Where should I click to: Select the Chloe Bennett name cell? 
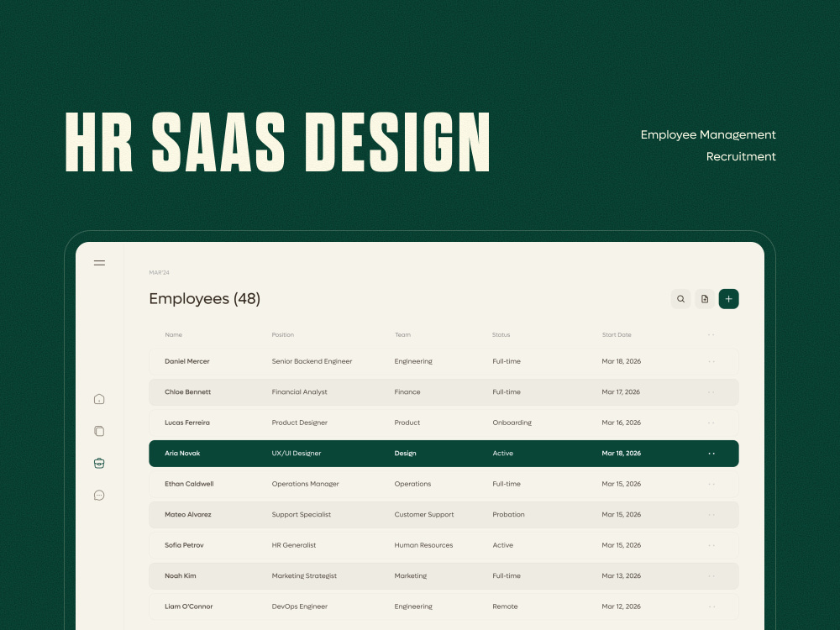(x=187, y=391)
